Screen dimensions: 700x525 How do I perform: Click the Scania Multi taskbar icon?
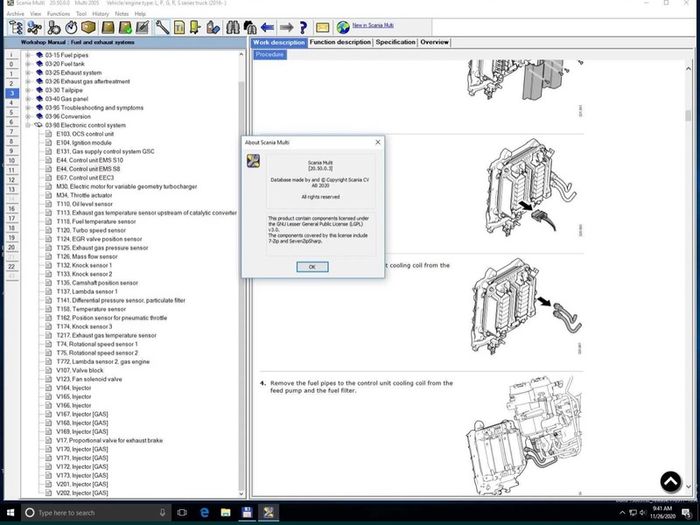coord(268,512)
